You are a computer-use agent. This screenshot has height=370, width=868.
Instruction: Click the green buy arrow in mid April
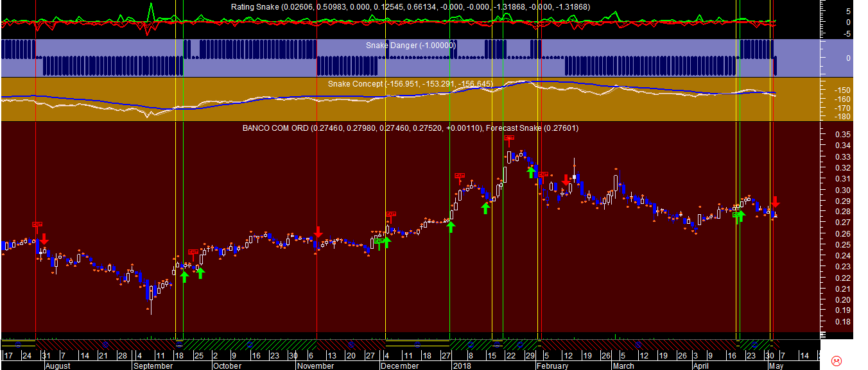pos(740,216)
